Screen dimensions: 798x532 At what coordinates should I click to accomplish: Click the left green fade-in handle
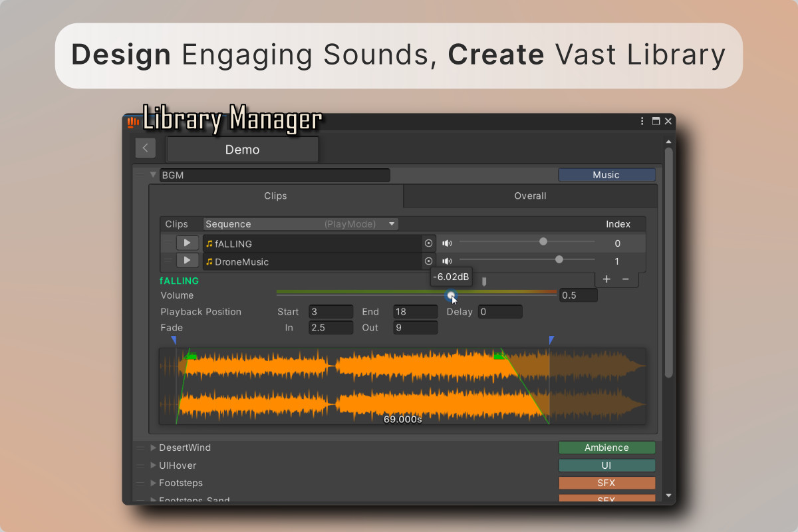point(191,357)
